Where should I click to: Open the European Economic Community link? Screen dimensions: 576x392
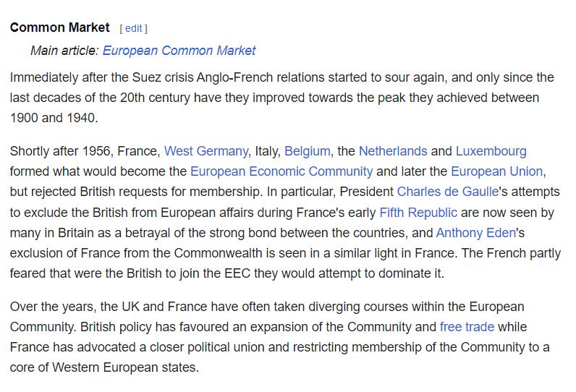[x=281, y=171]
